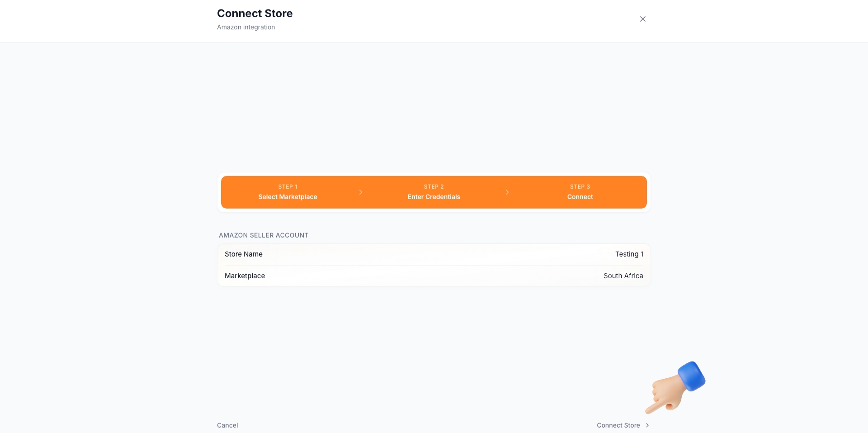Click the Cancel link
The height and width of the screenshot is (433, 868).
tap(227, 425)
